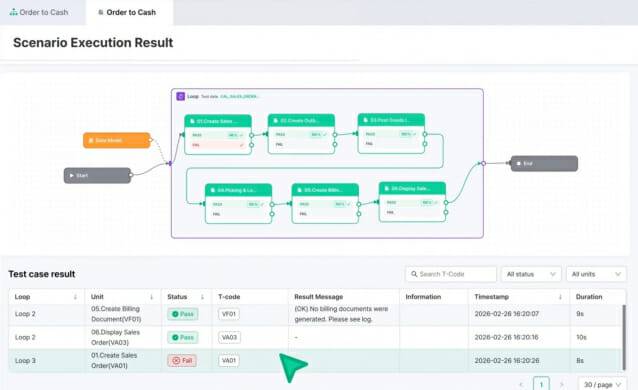
Task: Click the VF01 T-code tag
Action: click(x=229, y=314)
